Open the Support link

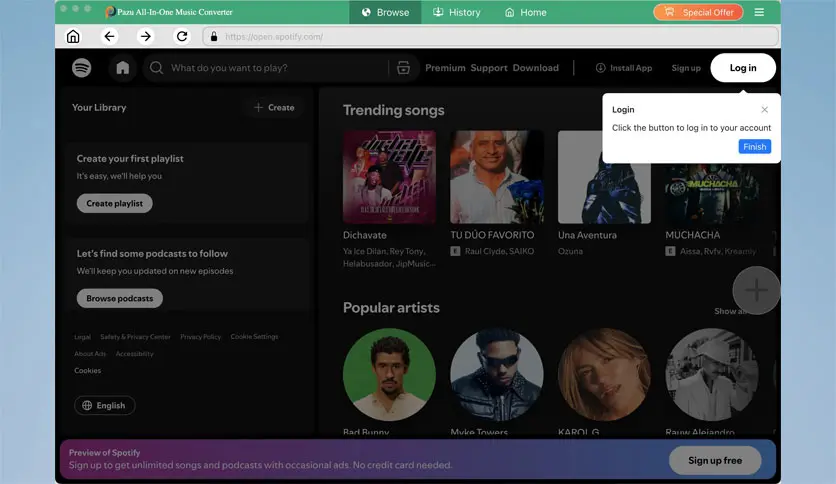489,68
